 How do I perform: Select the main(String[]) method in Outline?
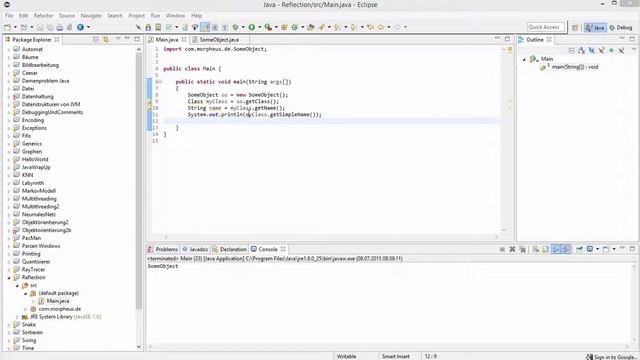click(x=575, y=67)
